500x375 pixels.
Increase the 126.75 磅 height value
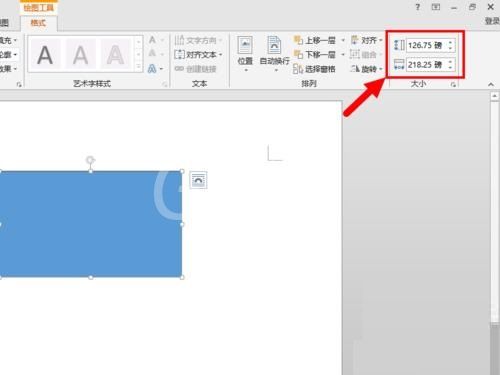click(x=450, y=42)
